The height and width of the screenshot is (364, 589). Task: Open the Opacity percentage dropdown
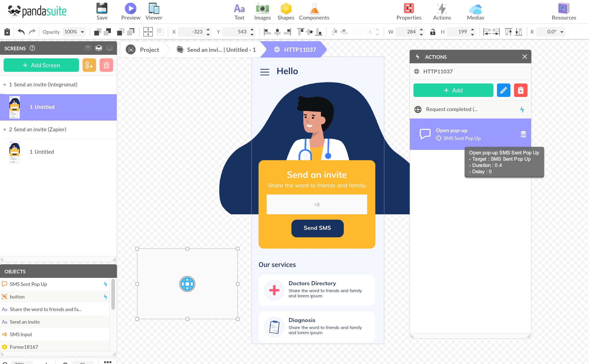pos(82,32)
